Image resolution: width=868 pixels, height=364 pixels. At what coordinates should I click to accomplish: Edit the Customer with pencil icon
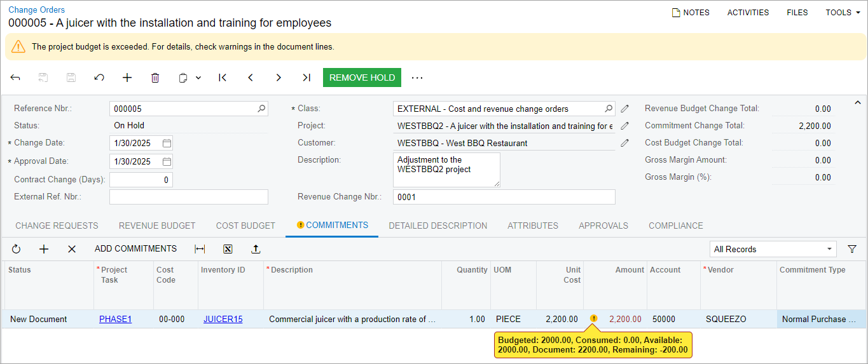625,143
